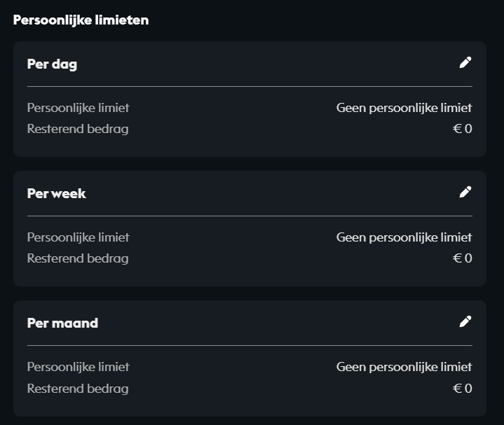Click Geen persoonlijke limiet value for Per dag
This screenshot has width=504, height=425.
pyautogui.click(x=404, y=108)
